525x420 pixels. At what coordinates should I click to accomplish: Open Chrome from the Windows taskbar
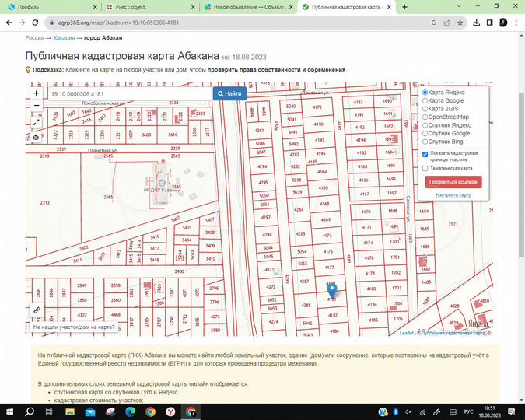(x=191, y=411)
